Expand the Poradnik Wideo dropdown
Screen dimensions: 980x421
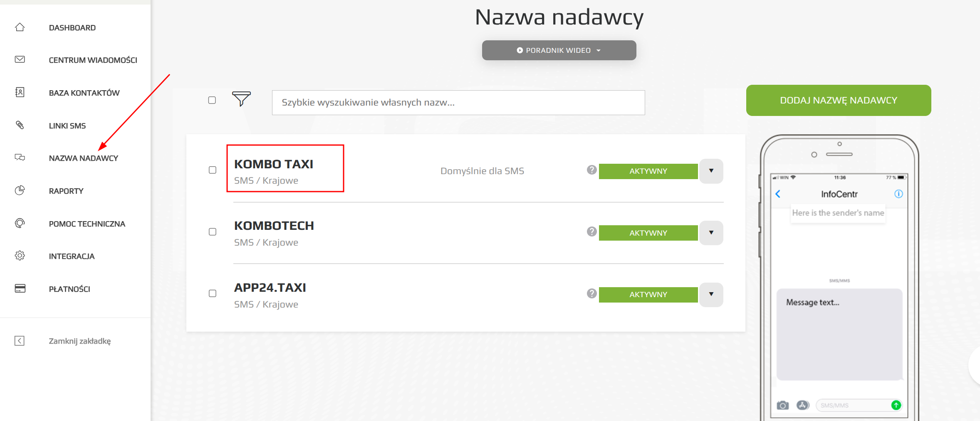(x=559, y=50)
